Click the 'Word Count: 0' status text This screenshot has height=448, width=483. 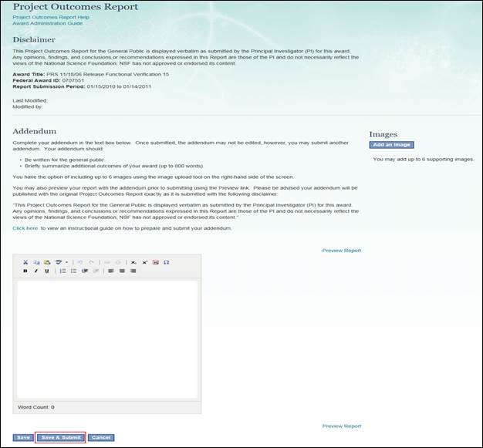click(x=36, y=407)
